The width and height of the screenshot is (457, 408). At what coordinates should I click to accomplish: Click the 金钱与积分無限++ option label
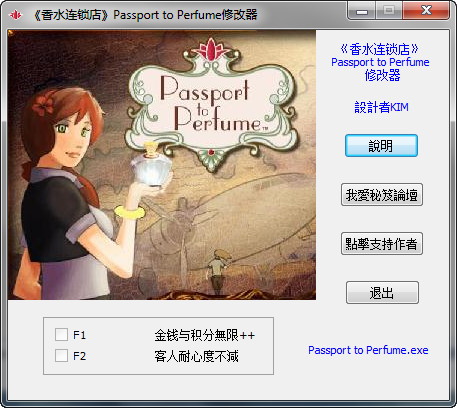tap(205, 335)
